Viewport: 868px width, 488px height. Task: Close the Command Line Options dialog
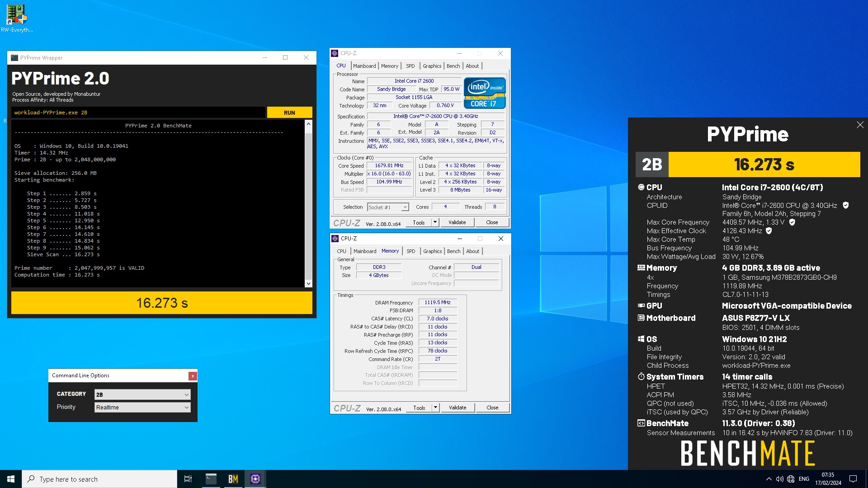[x=193, y=376]
